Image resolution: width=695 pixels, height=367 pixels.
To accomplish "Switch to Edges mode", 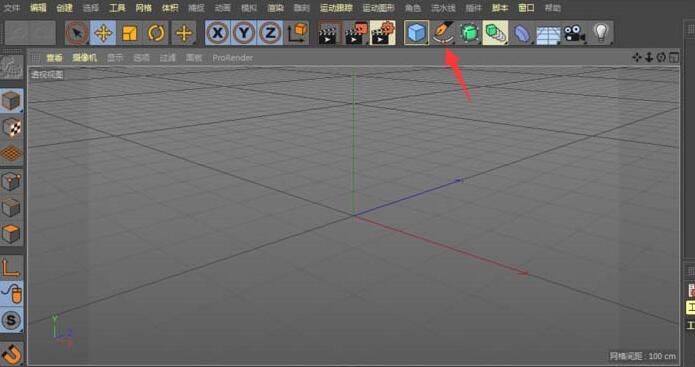I will click(12, 207).
